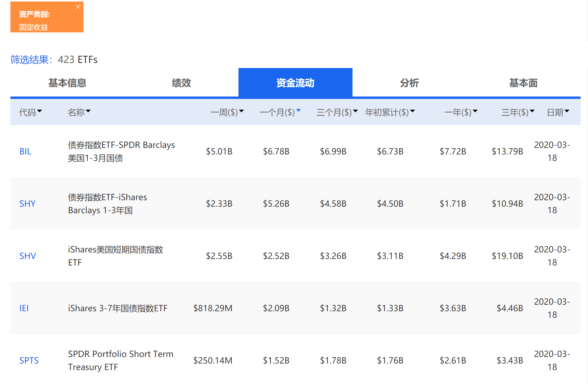This screenshot has width=588, height=384.
Task: Open the SHY ticker link
Action: click(x=27, y=204)
